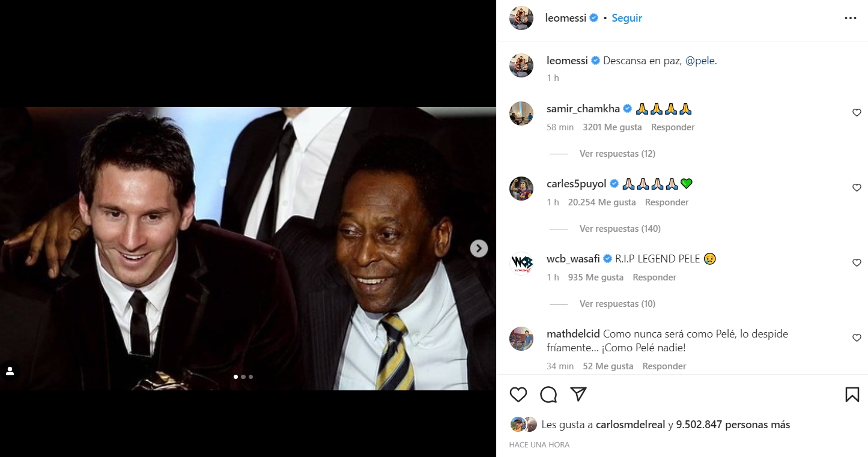868x457 pixels.
Task: Expand the 140 replies under carles5puyol
Action: (x=619, y=229)
